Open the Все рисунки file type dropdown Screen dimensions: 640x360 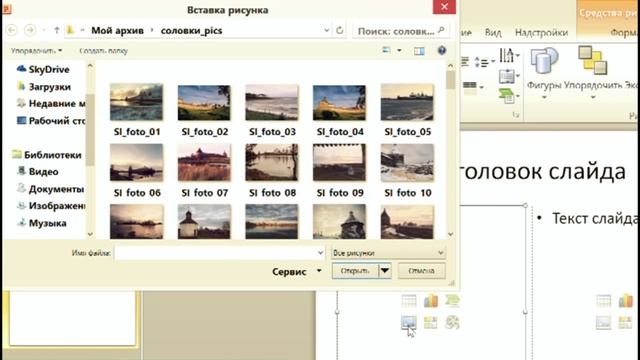click(x=388, y=253)
